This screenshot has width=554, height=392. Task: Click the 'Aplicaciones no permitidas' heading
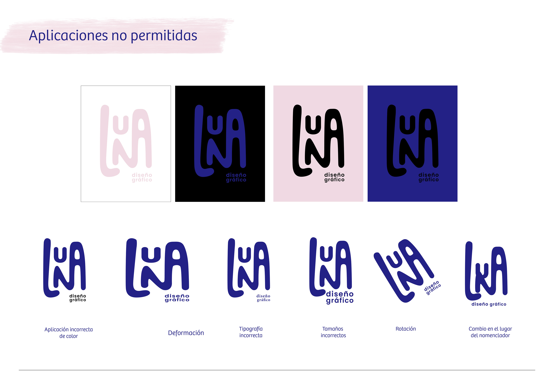point(113,36)
